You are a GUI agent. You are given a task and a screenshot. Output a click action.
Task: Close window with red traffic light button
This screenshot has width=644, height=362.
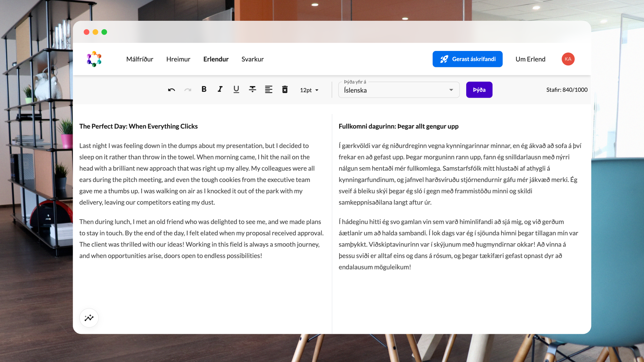point(87,32)
